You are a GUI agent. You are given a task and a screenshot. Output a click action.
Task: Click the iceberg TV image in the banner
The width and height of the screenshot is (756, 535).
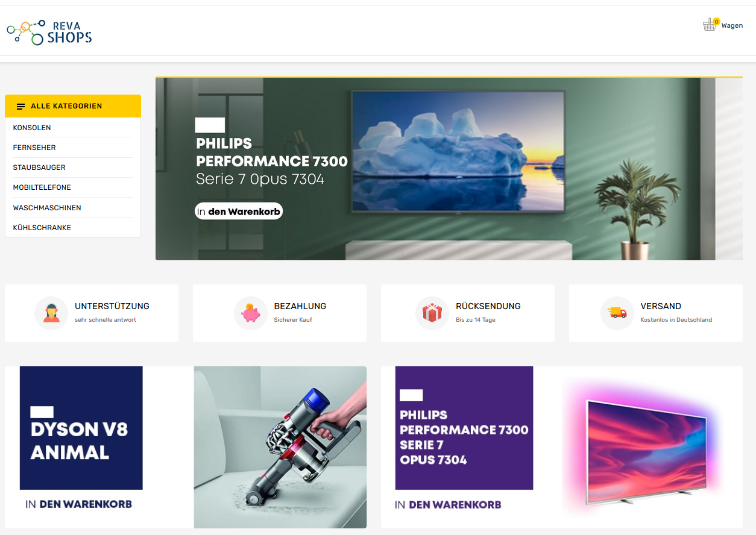(458, 151)
